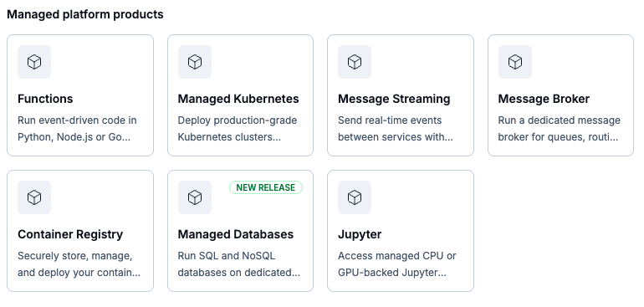The image size is (644, 307).
Task: Open the Jupyter product title
Action: (x=360, y=235)
